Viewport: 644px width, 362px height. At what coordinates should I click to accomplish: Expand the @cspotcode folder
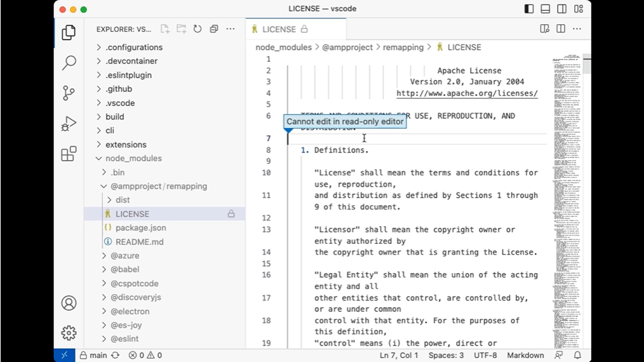(164, 283)
